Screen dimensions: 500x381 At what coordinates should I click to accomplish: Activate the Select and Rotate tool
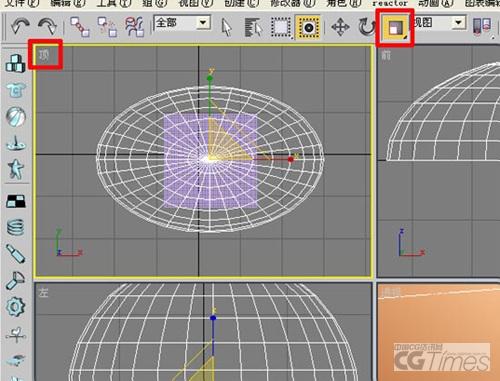point(367,27)
